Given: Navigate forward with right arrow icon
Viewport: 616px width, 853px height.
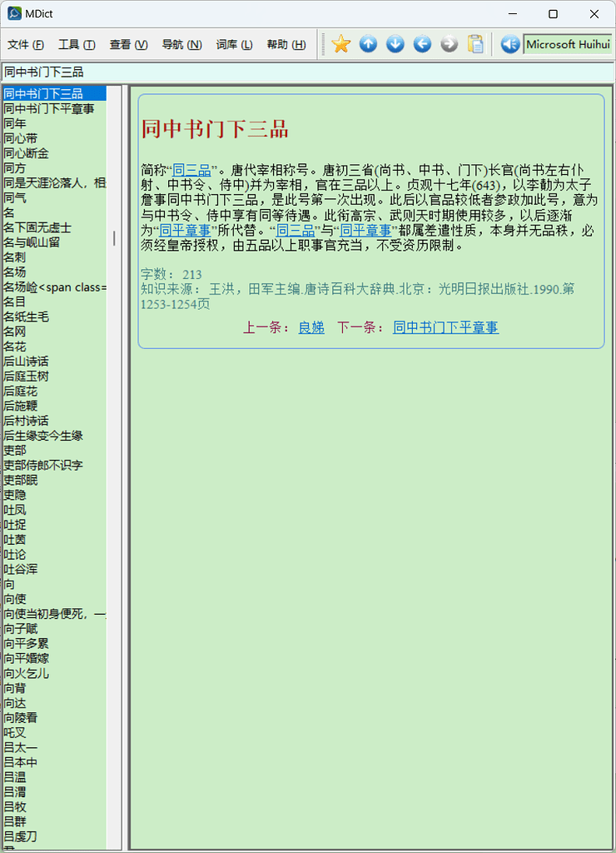Looking at the screenshot, I should (x=449, y=44).
